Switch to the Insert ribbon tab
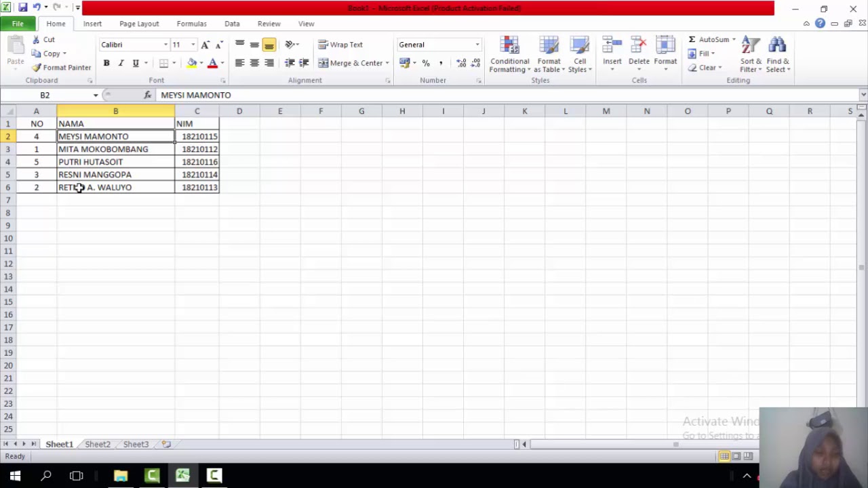 92,24
